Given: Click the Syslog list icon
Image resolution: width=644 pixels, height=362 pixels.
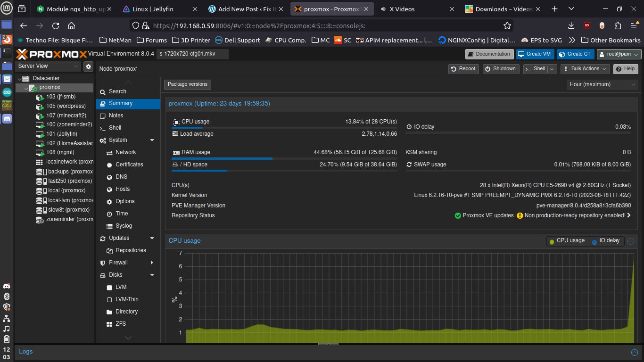Looking at the screenshot, I should pos(109,226).
